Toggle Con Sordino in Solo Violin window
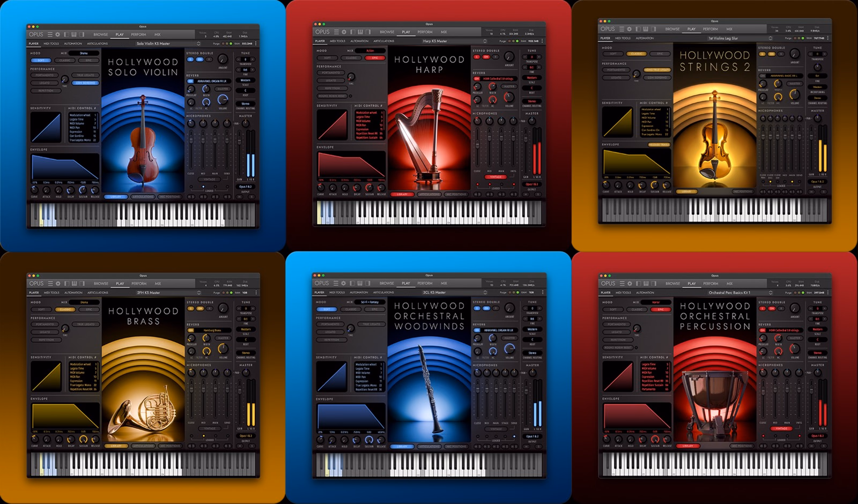Viewport: 858px width, 504px height. tap(85, 83)
